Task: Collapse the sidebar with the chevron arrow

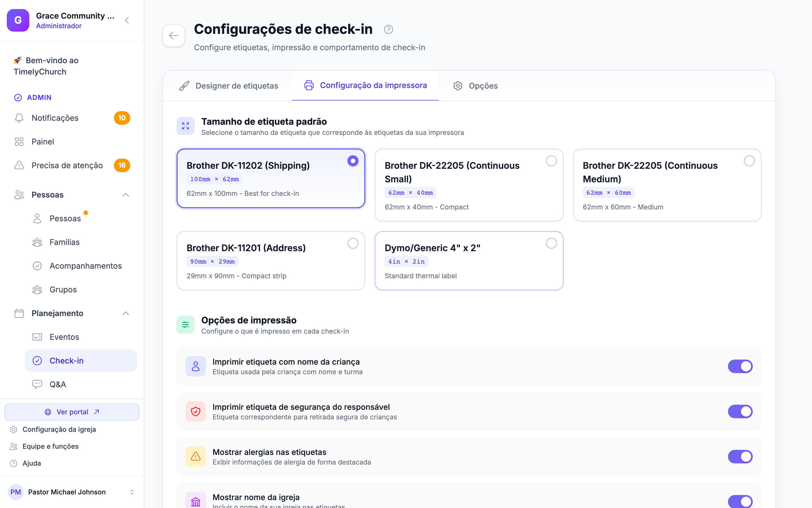Action: point(127,21)
